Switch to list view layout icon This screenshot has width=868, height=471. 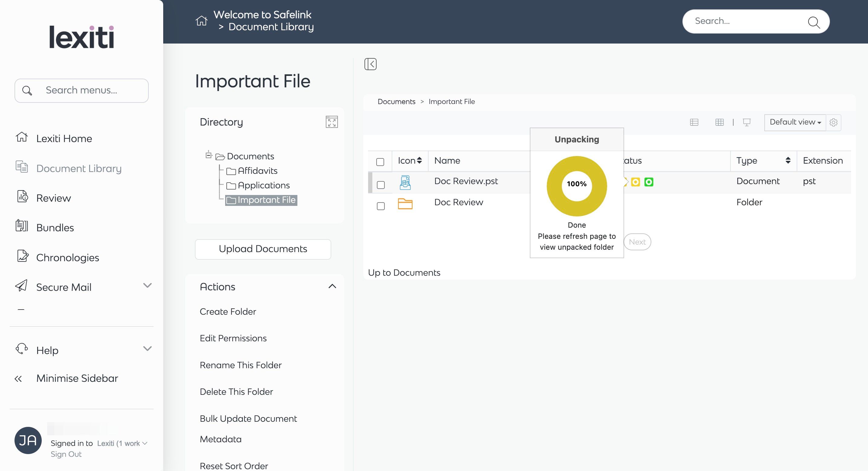(694, 122)
